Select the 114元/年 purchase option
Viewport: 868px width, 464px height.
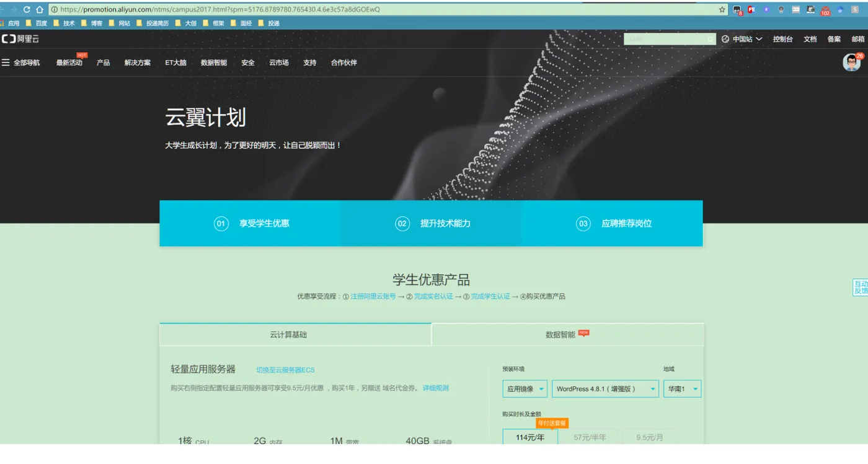[x=530, y=437]
